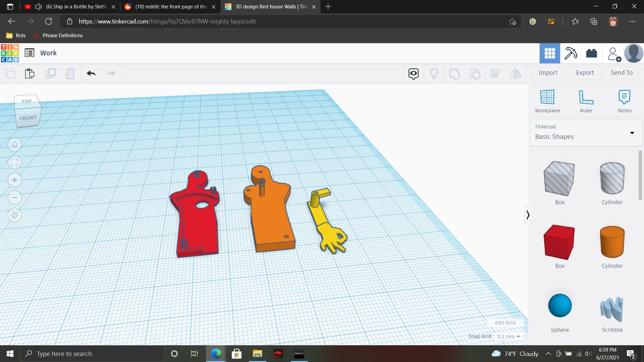Click the Edit Grid button

pos(505,323)
